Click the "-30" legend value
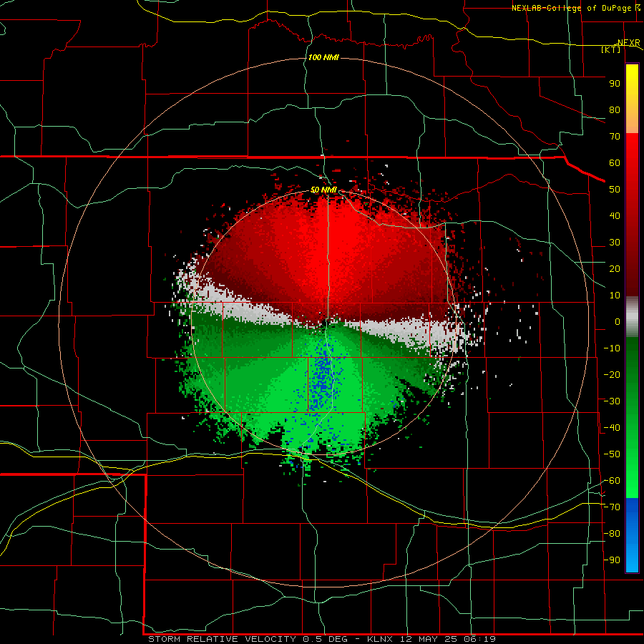 coord(612,401)
